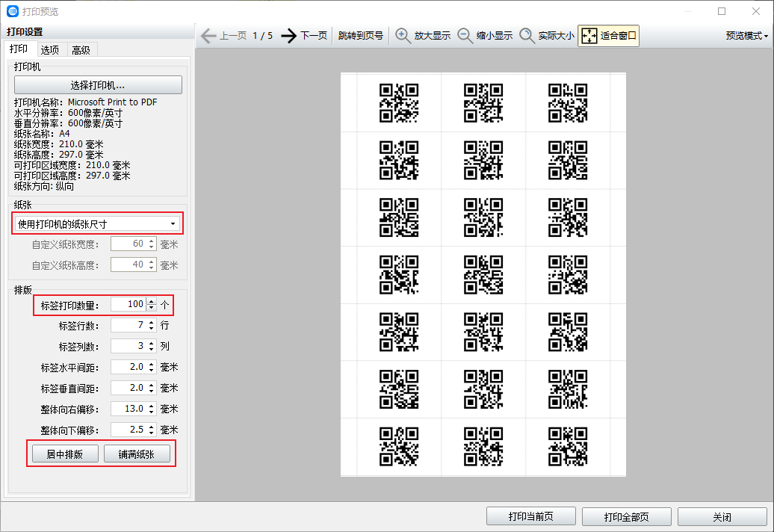774x532 pixels.
Task: Click the 标签列数 input field
Action: [129, 346]
